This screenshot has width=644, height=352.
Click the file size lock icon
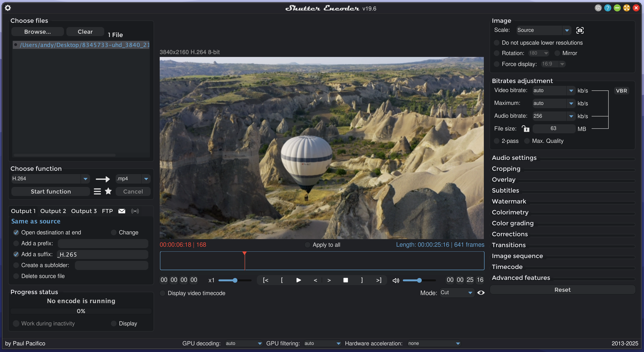525,129
